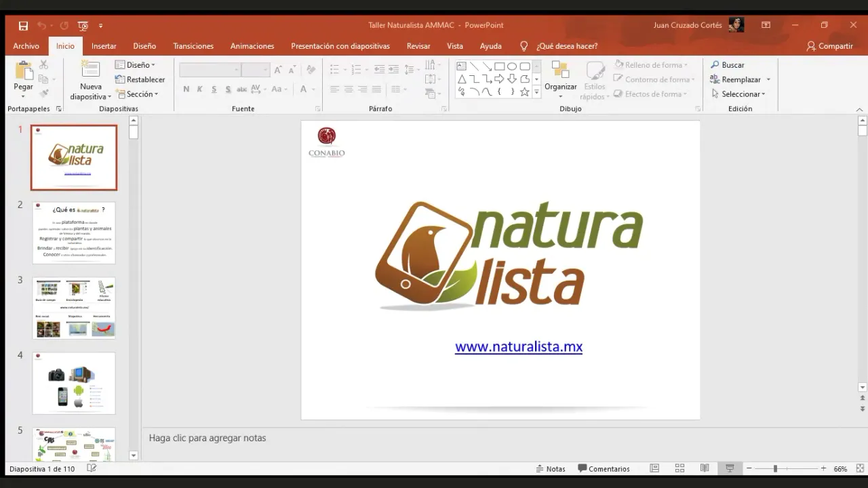Switch to the Animaciones tab
Screen dimensions: 868x488
pos(252,46)
